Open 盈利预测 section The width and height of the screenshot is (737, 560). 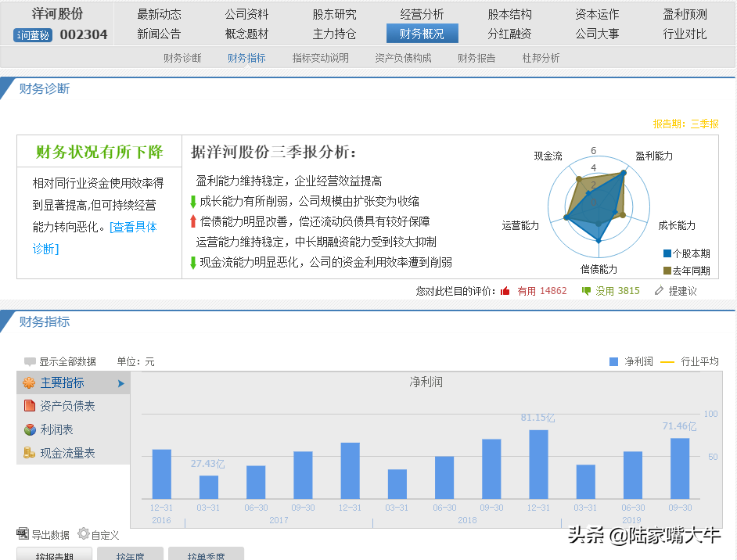(685, 15)
